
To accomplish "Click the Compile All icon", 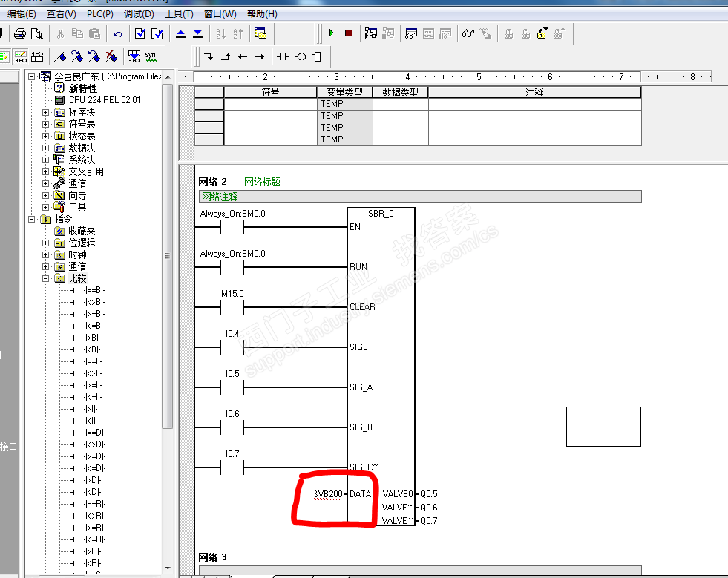I will point(157,33).
